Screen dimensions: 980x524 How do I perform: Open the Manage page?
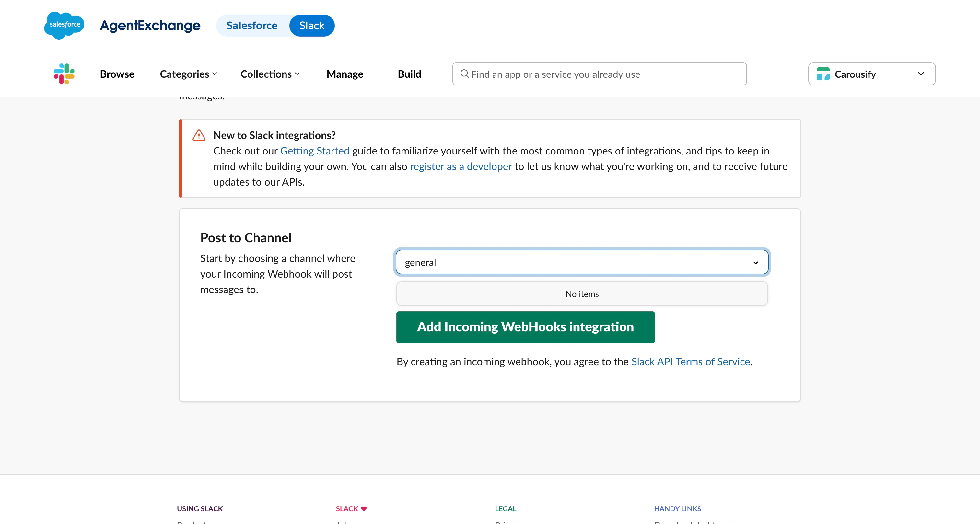pos(345,74)
